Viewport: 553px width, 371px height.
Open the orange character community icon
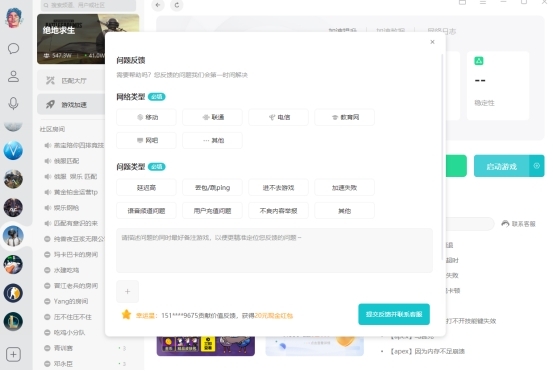[13, 264]
